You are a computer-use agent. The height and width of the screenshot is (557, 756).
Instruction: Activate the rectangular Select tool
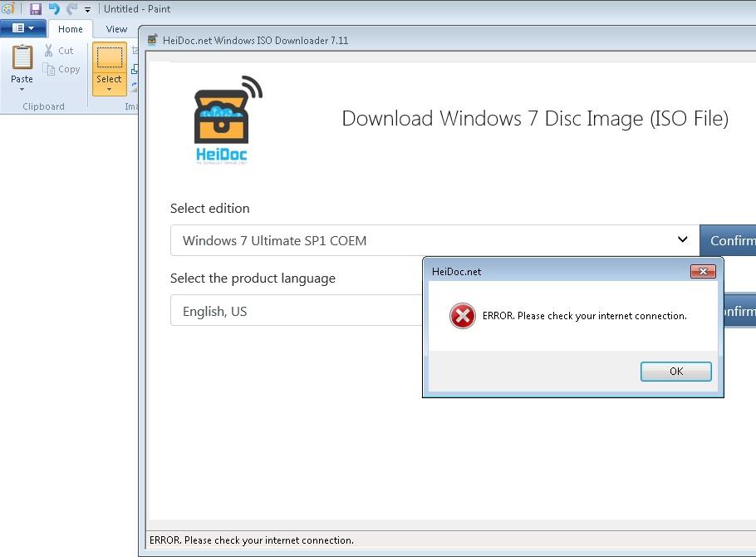(x=110, y=58)
